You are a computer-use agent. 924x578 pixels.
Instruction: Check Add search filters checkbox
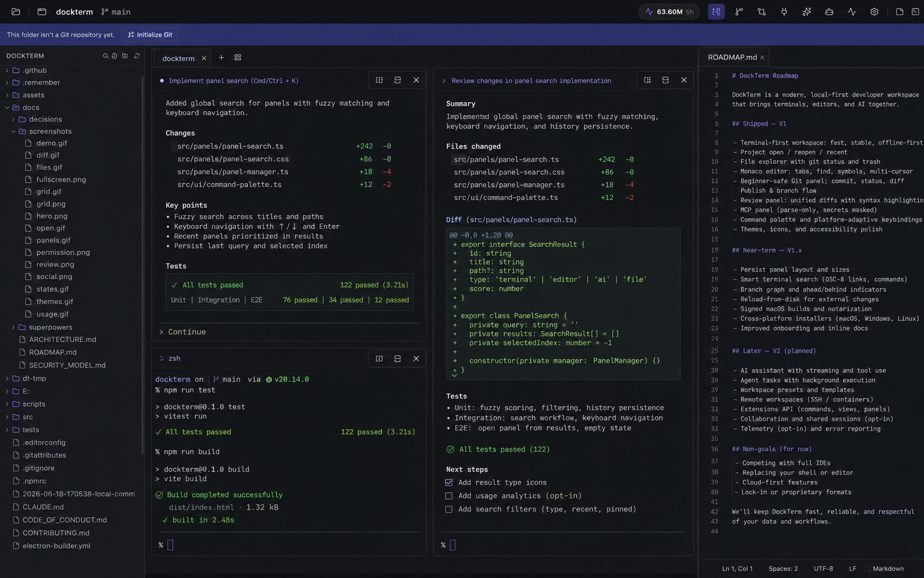(449, 509)
